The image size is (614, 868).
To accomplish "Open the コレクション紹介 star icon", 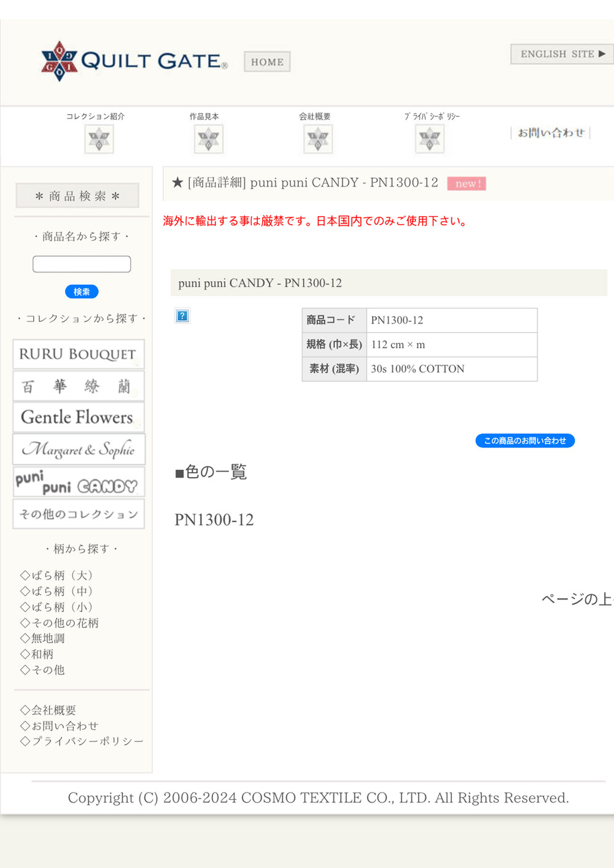I will coord(99,139).
